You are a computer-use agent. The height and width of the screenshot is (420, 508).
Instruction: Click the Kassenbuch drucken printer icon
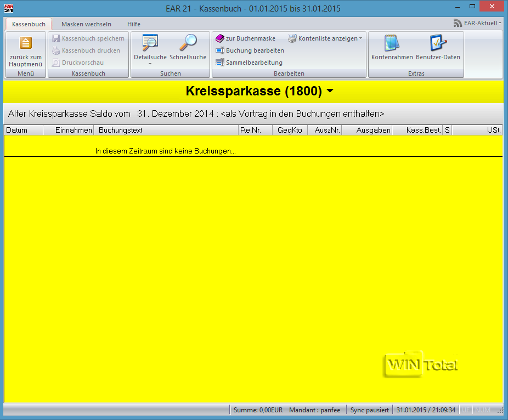tap(56, 50)
